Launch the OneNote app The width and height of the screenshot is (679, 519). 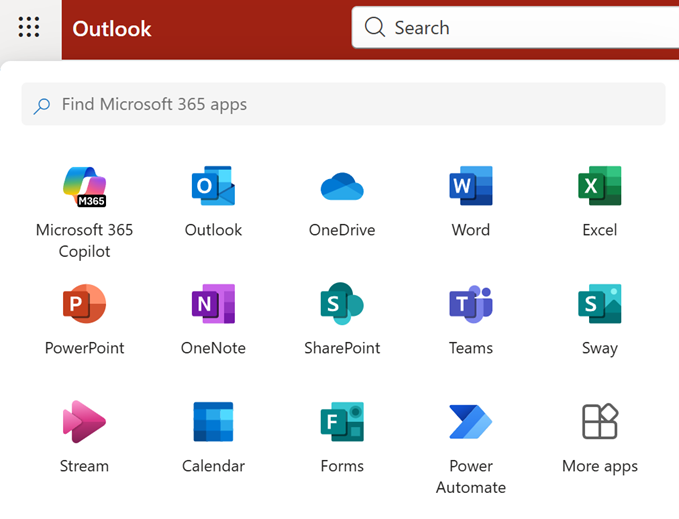[x=213, y=305]
